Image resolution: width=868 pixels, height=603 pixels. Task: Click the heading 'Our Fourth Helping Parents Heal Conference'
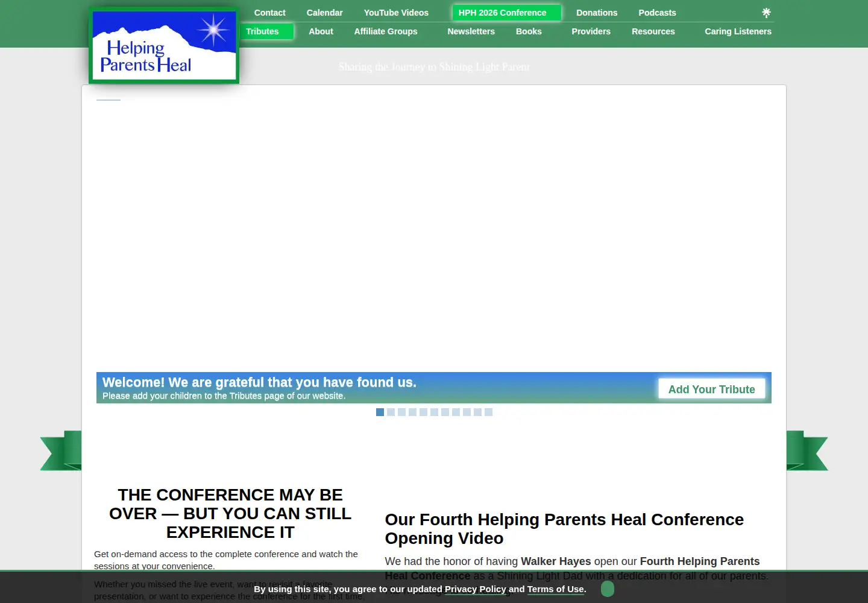pyautogui.click(x=564, y=529)
